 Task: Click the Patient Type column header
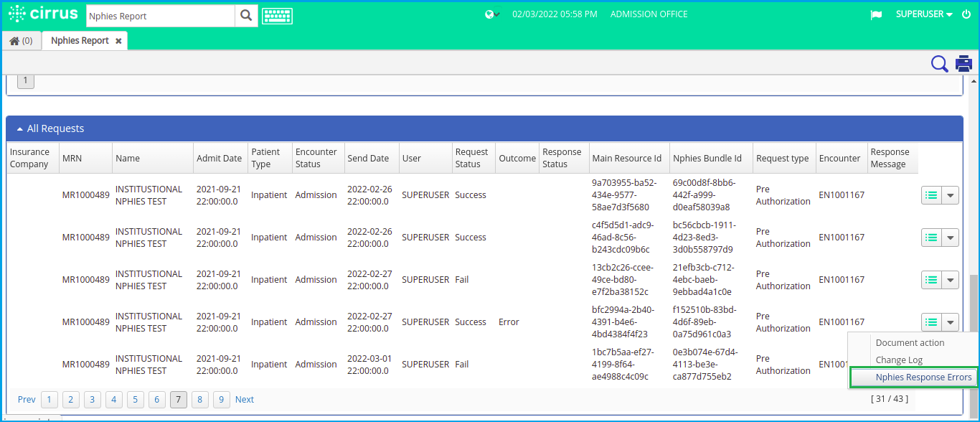pyautogui.click(x=269, y=158)
